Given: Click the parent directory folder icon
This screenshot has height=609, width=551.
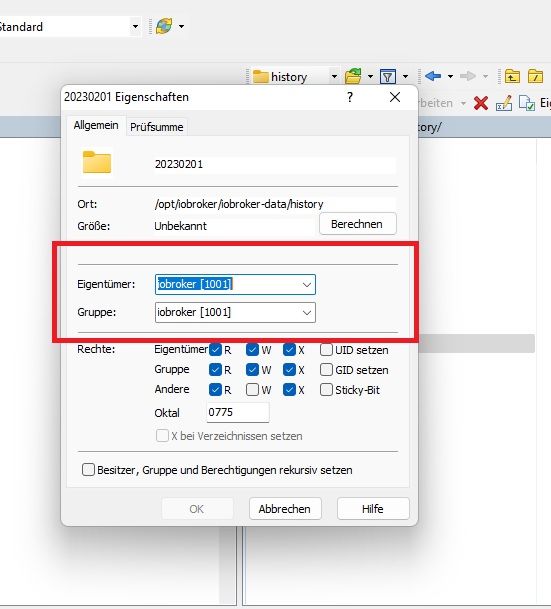Looking at the screenshot, I should 512,76.
